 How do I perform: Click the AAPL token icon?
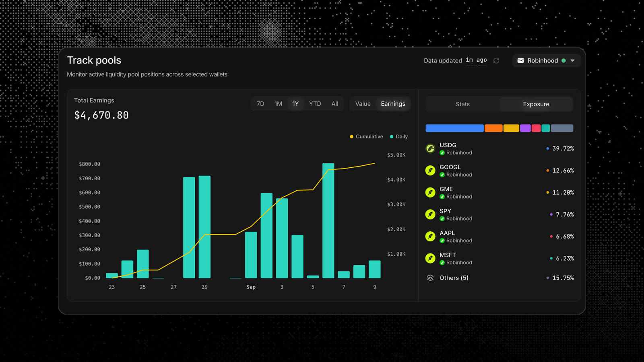430,236
